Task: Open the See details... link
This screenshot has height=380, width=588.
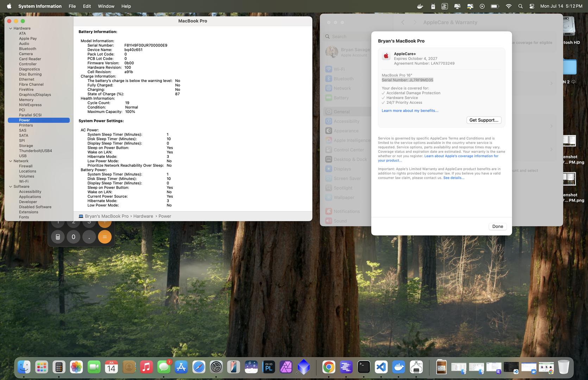Action: (x=454, y=178)
